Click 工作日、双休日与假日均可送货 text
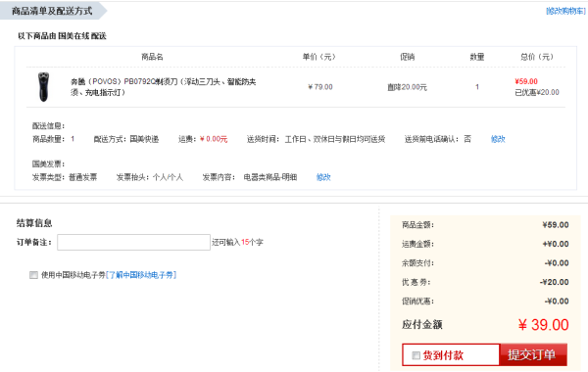 pyautogui.click(x=335, y=139)
